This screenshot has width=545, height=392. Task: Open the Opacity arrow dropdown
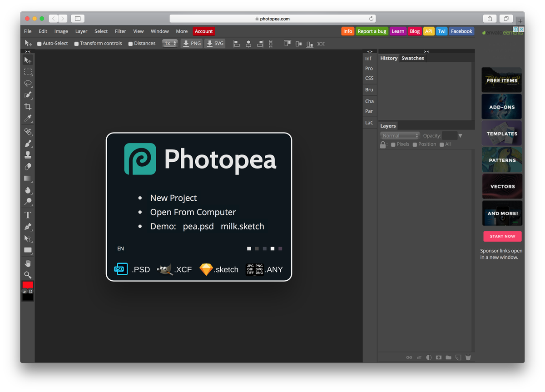[460, 136]
